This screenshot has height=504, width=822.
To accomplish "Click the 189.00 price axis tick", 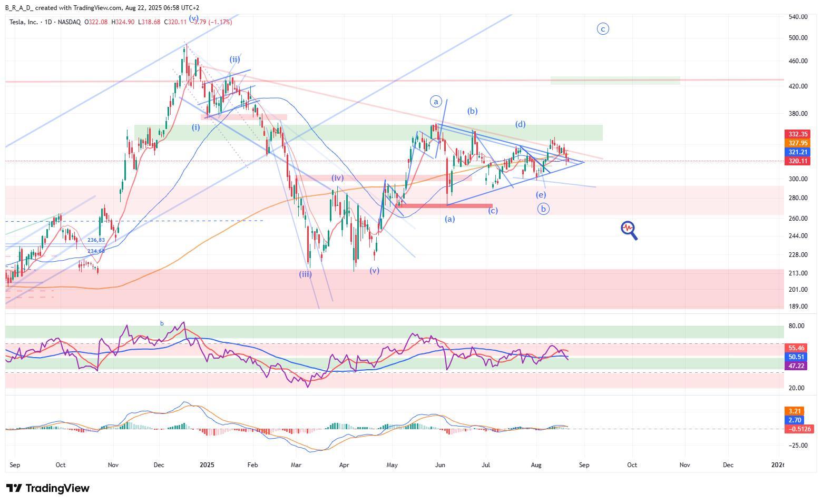I will (798, 307).
